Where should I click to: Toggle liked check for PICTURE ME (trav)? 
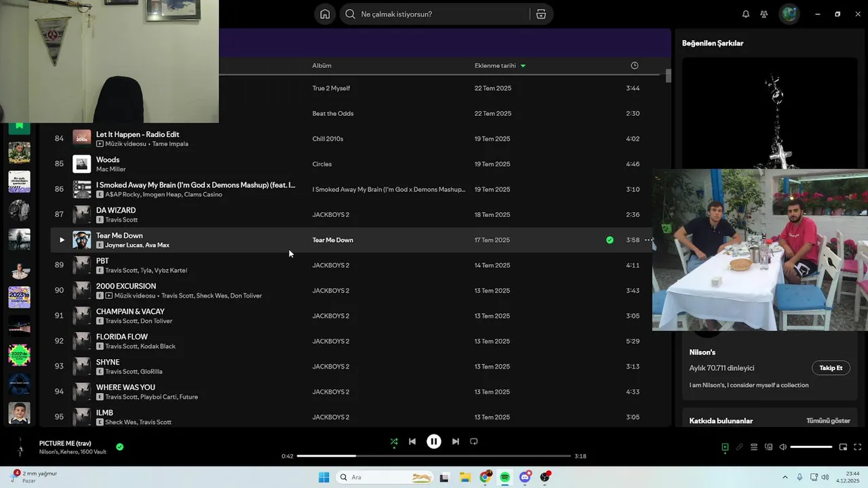[x=120, y=447]
